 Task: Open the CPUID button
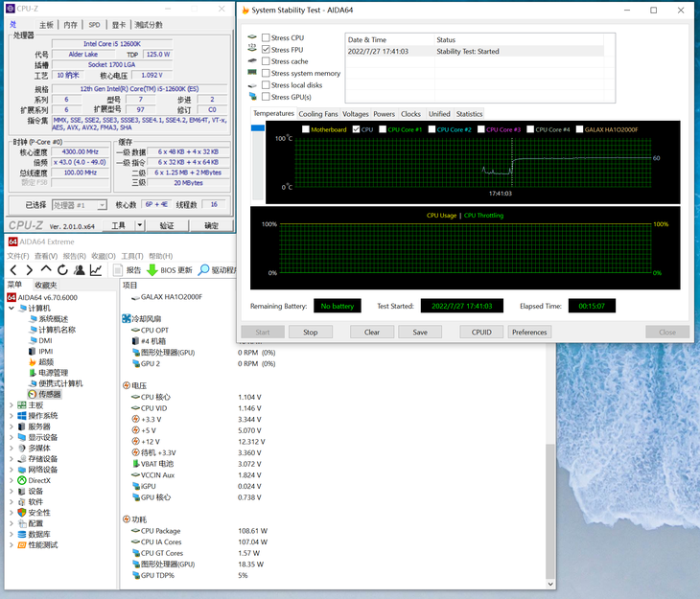481,332
